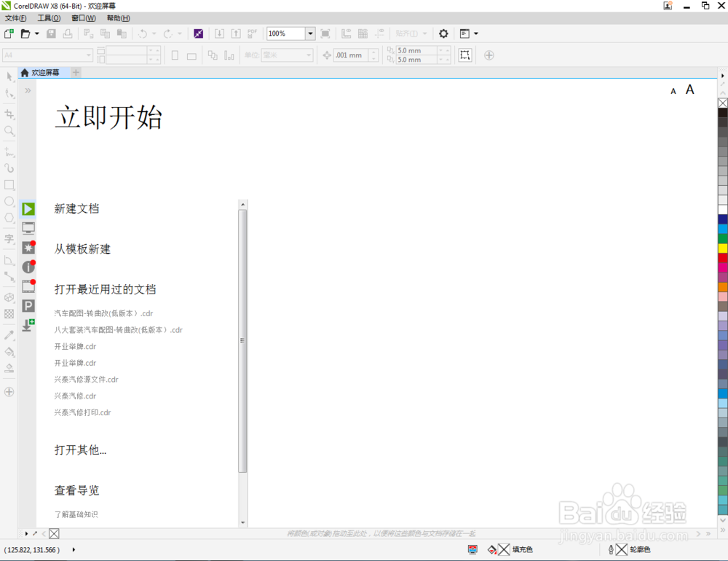Expand the application launcher dropdown arrow

476,34
